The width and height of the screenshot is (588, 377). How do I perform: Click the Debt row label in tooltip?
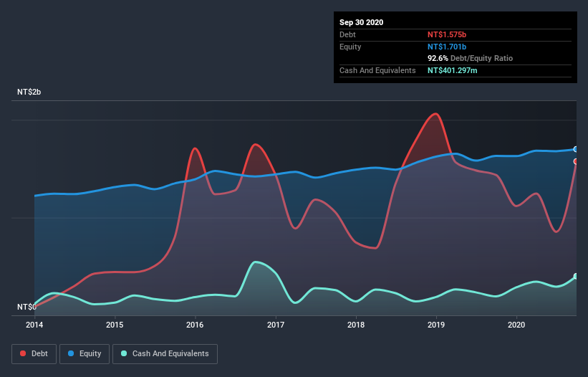pos(347,34)
